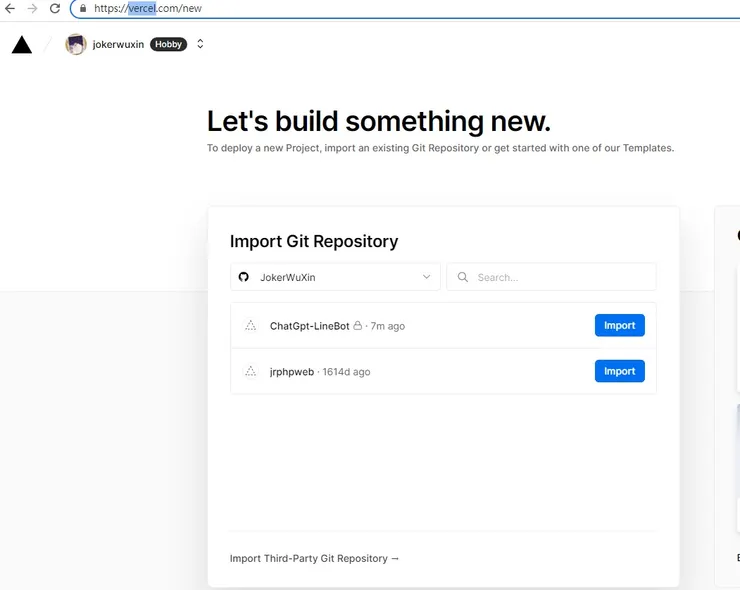Focus the repository Search field

[x=551, y=277]
